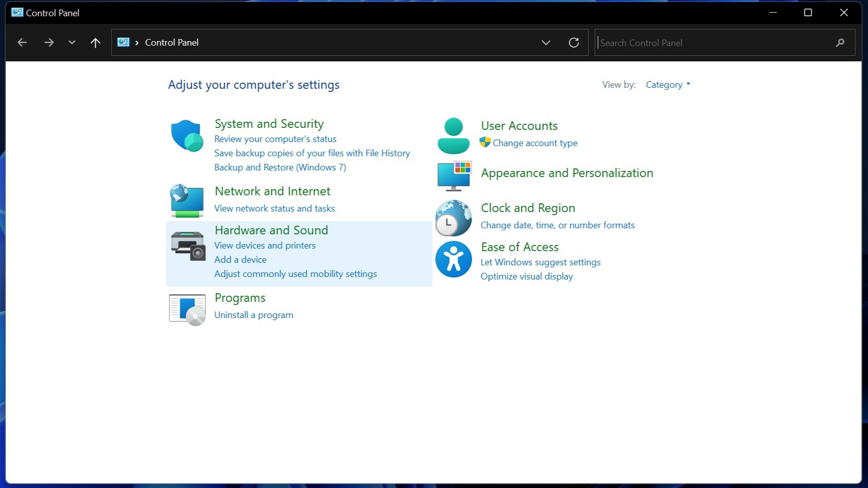Expand the breadcrumb chevron before Control Panel
The height and width of the screenshot is (488, 868).
(x=137, y=43)
